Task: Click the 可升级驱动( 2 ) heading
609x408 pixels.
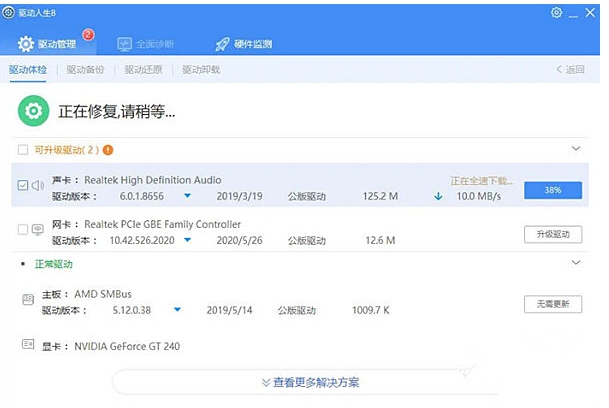Action: coord(67,150)
